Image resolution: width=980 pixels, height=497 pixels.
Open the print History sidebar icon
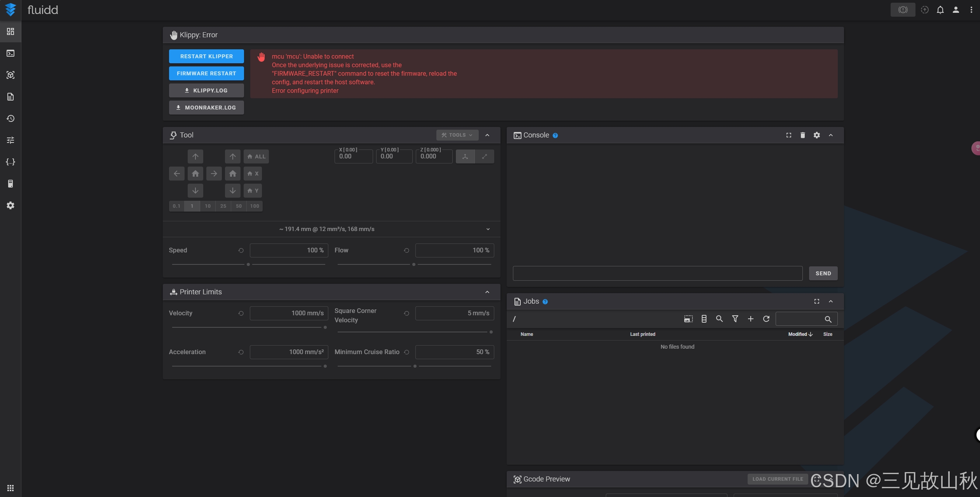10,118
